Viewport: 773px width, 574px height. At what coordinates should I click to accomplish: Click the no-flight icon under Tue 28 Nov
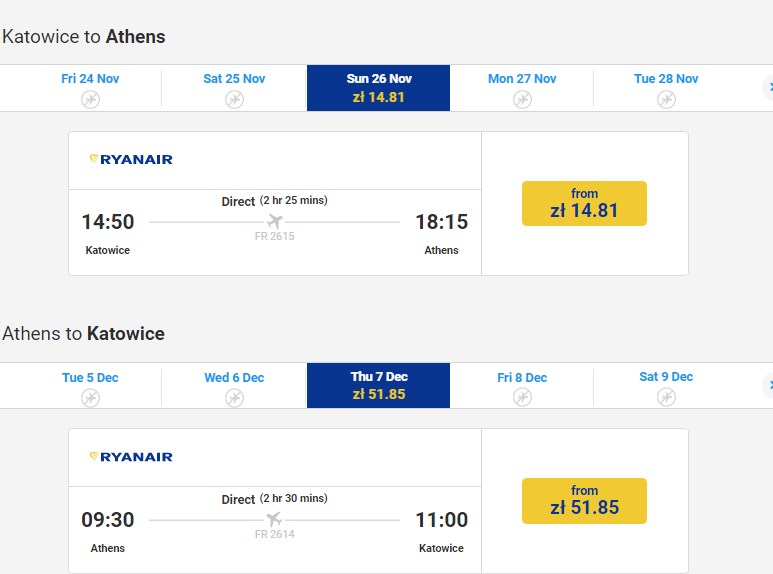[x=666, y=99]
